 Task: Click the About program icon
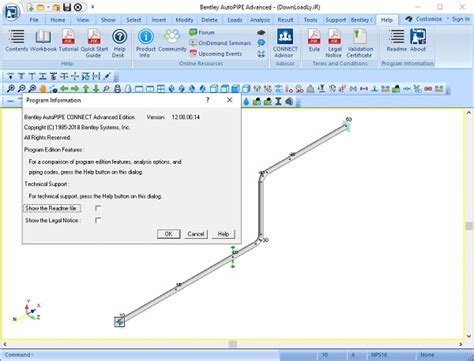[418, 40]
